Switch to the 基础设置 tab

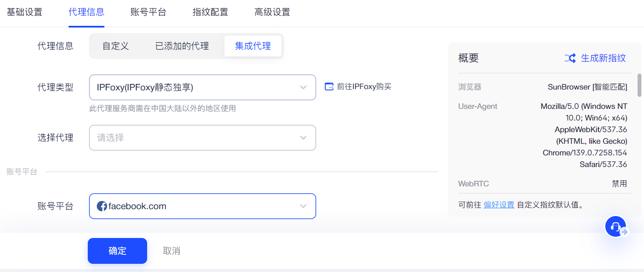[25, 12]
